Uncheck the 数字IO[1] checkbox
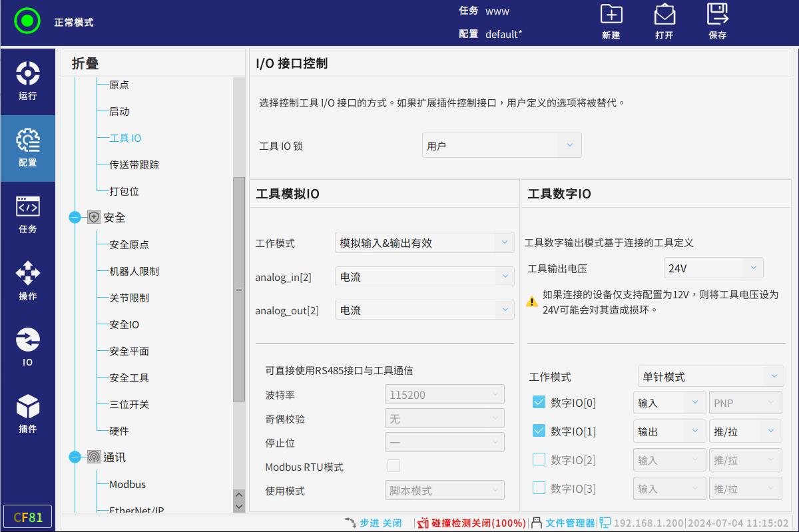Screen dimensions: 799x532 539,431
